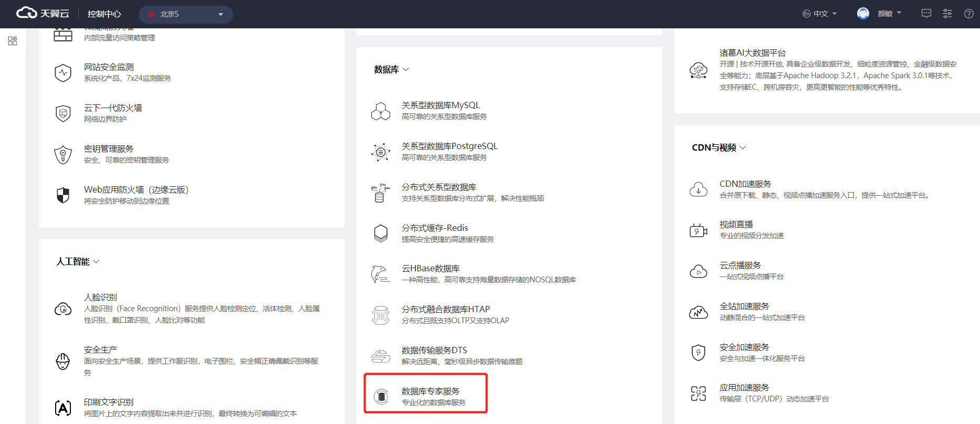Open 云点播服务
Screen dimensions: 980x424
pyautogui.click(x=740, y=266)
